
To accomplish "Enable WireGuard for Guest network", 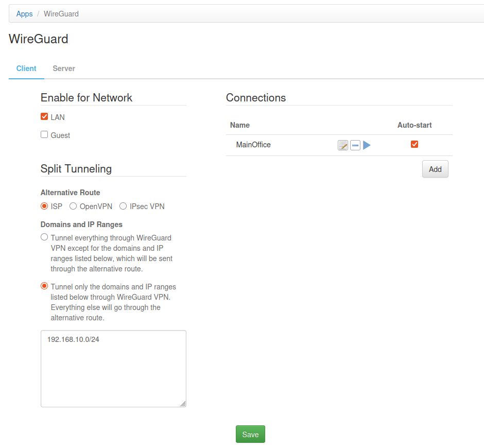I will [44, 134].
